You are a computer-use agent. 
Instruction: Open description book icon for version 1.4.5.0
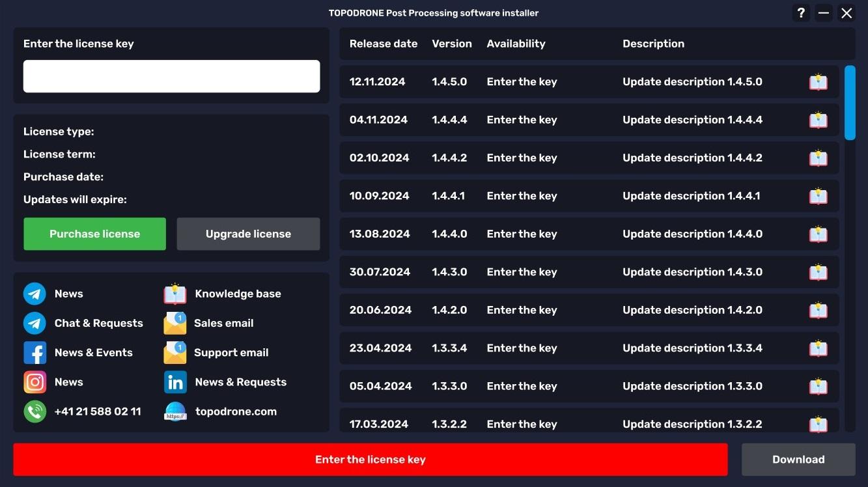tap(818, 82)
